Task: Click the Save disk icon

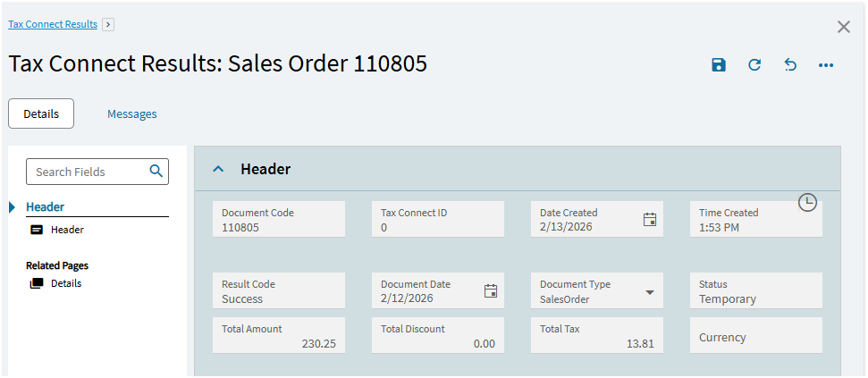Action: coord(719,64)
